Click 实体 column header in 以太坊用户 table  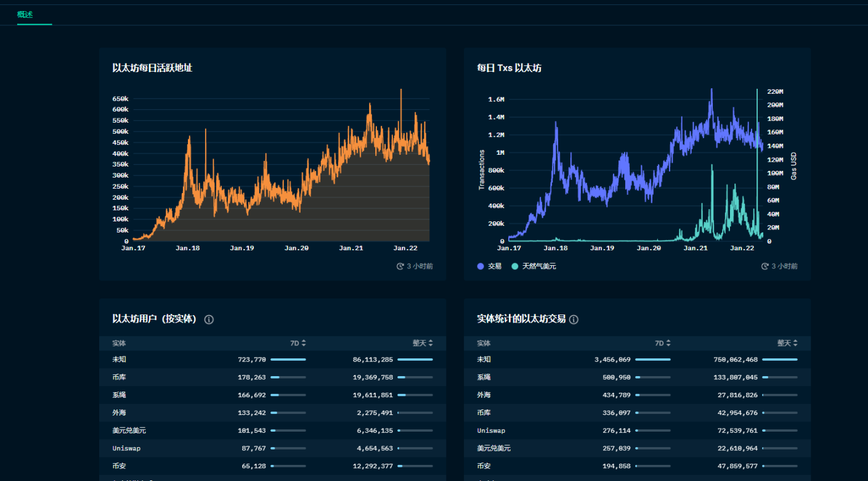(x=119, y=343)
